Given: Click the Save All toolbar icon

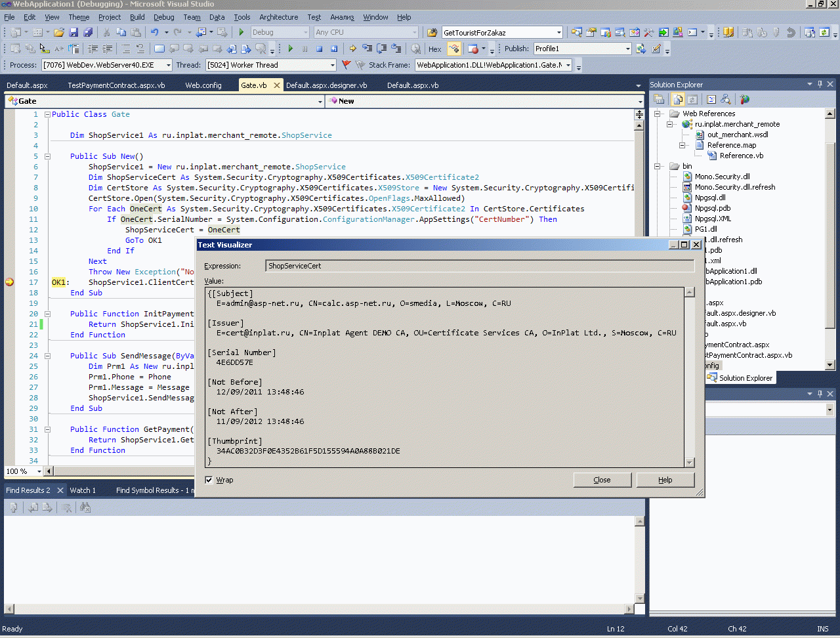Looking at the screenshot, I should (x=87, y=32).
